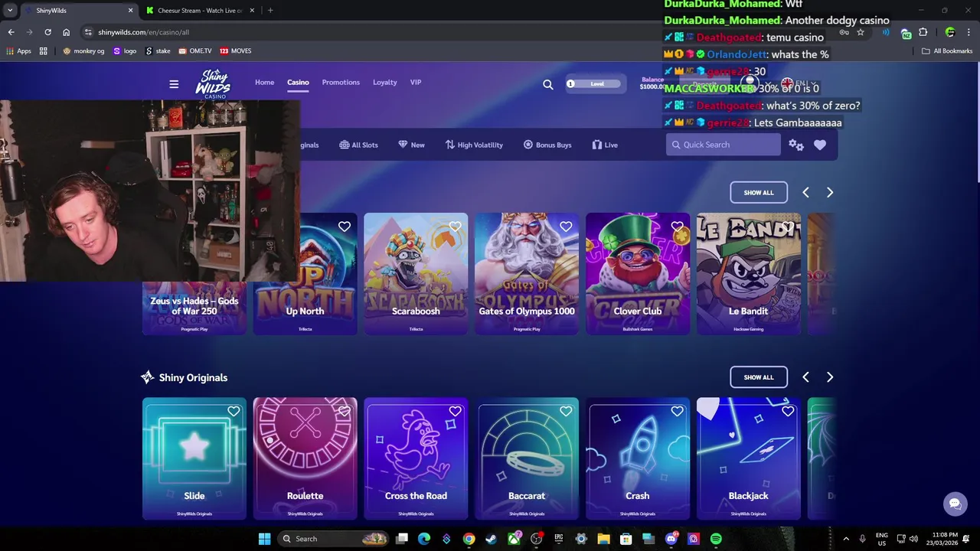Filter games by High Volatility
The width and height of the screenshot is (980, 551).
coord(474,145)
